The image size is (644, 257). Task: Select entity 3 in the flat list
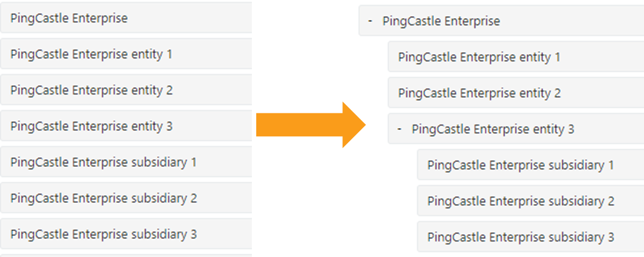tap(126, 126)
